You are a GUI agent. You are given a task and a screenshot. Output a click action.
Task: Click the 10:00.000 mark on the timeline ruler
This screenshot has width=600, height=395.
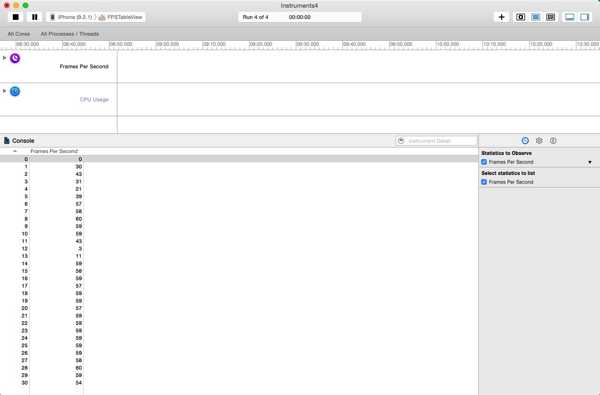[447, 44]
